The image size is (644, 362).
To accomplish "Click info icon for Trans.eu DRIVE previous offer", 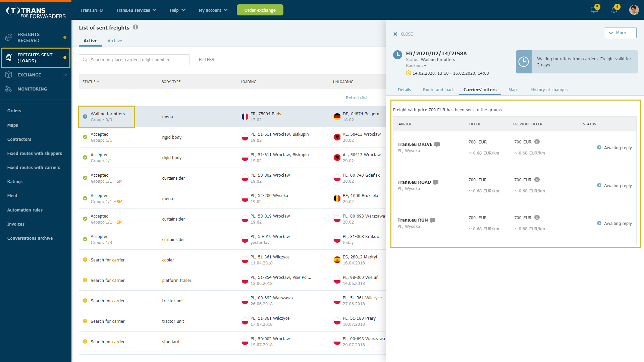I will pos(537,142).
